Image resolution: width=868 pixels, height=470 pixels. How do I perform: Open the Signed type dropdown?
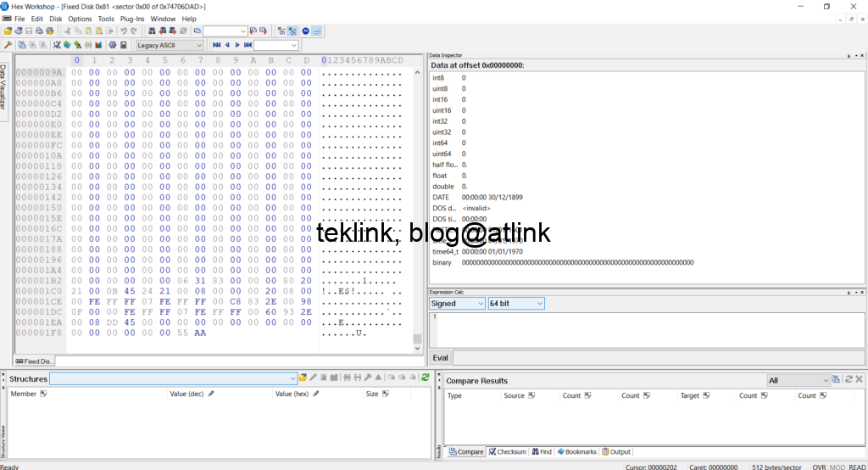(457, 304)
